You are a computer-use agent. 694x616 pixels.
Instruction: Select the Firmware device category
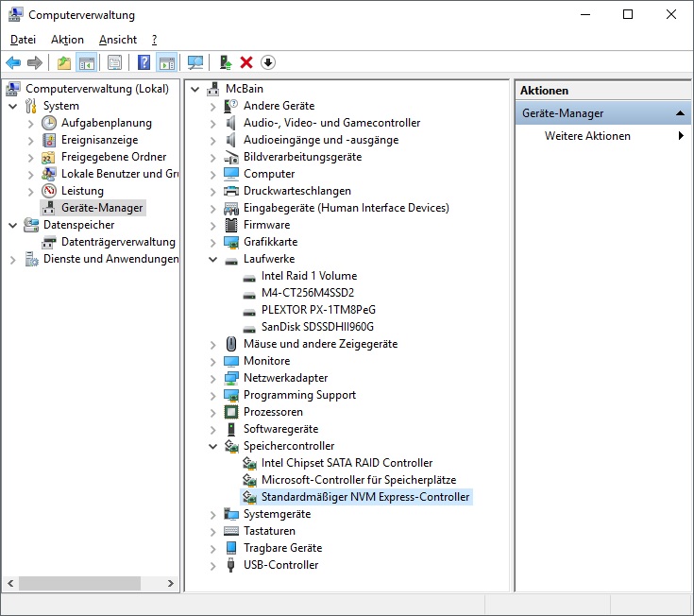(267, 225)
